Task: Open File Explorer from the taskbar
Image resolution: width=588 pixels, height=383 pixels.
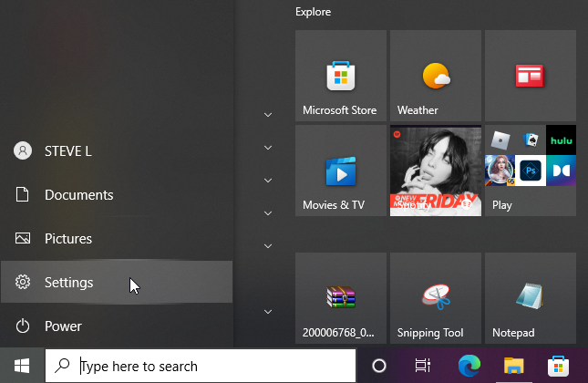Action: coord(513,366)
